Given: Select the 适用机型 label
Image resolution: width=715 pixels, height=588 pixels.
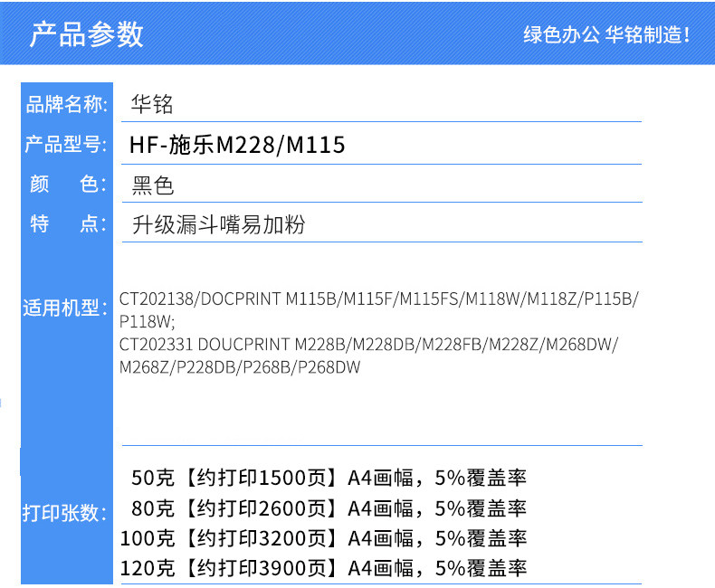Looking at the screenshot, I should 65,308.
